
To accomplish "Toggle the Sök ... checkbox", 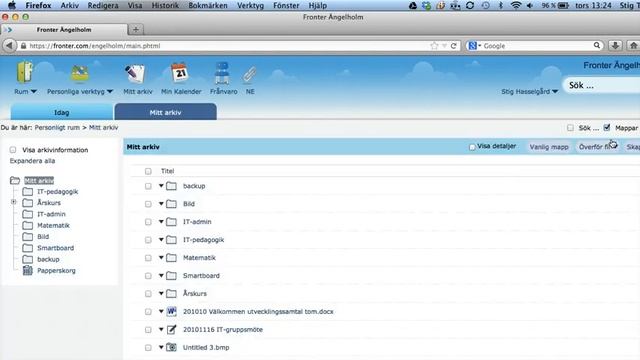I will click(x=570, y=128).
